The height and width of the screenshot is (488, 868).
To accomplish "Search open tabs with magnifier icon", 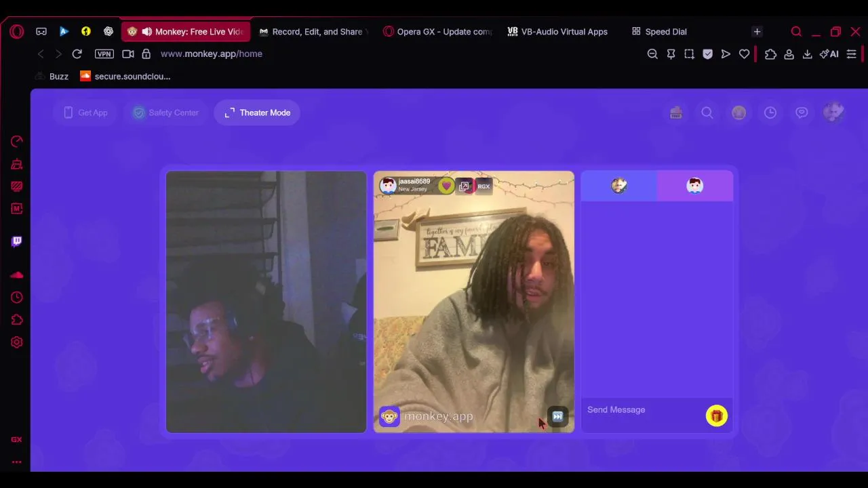I will click(x=796, y=31).
